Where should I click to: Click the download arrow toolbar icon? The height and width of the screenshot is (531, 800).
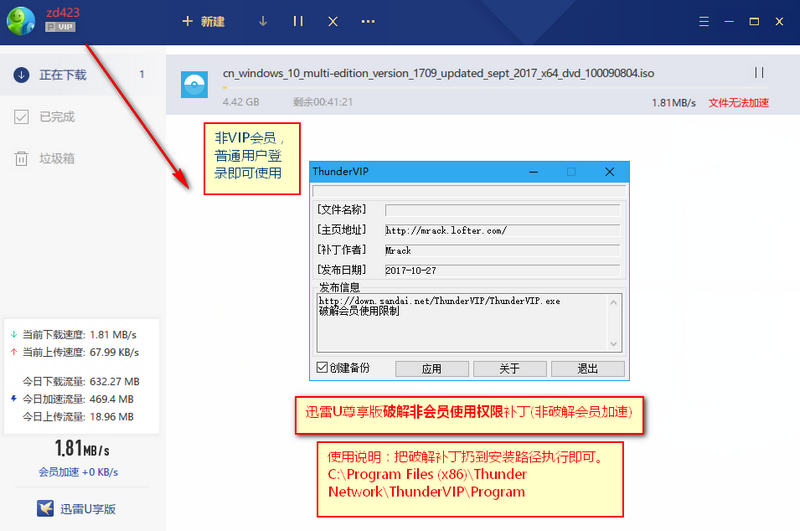(x=263, y=21)
